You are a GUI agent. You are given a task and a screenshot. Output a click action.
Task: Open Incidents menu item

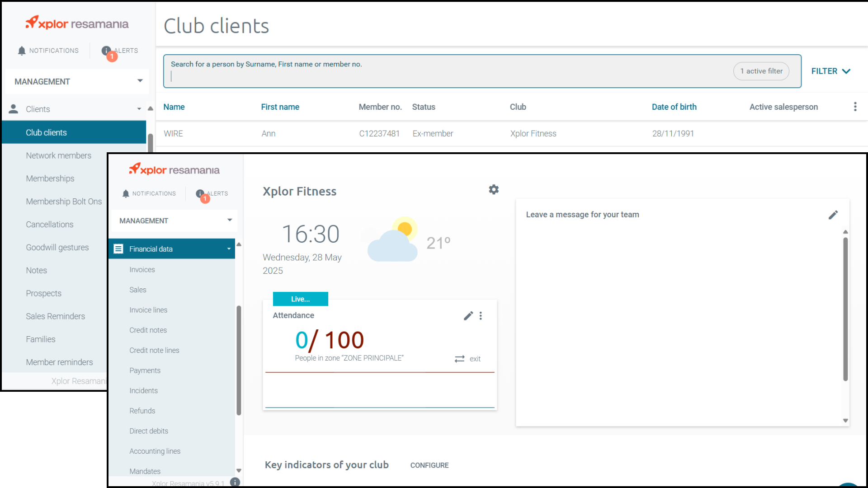point(144,391)
